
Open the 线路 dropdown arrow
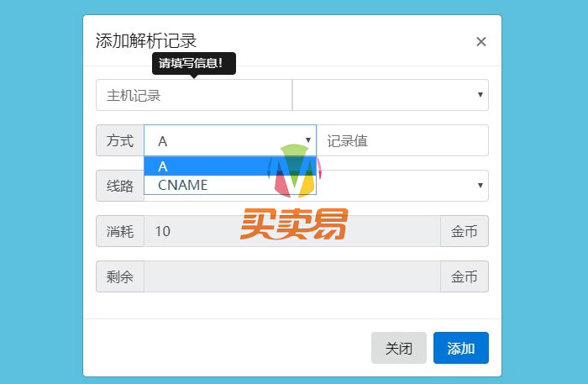(480, 186)
